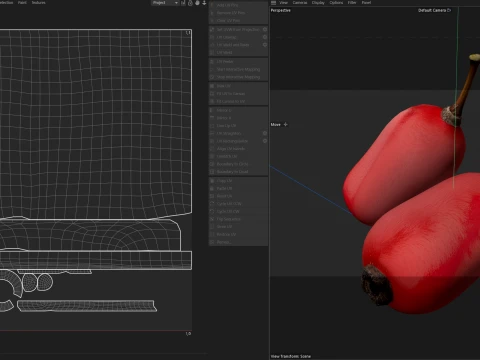Screen dimensions: 480x360
Task: Choose Restore UV
Action: tap(238, 234)
